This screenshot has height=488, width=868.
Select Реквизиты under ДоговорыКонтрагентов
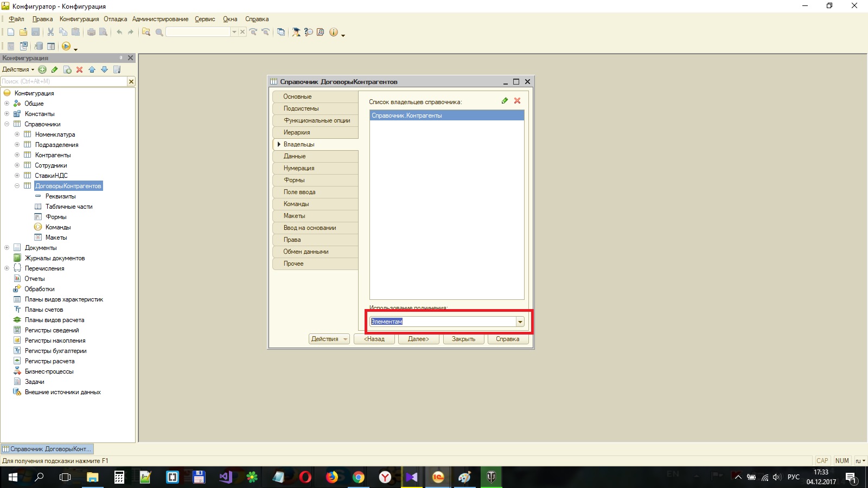60,196
